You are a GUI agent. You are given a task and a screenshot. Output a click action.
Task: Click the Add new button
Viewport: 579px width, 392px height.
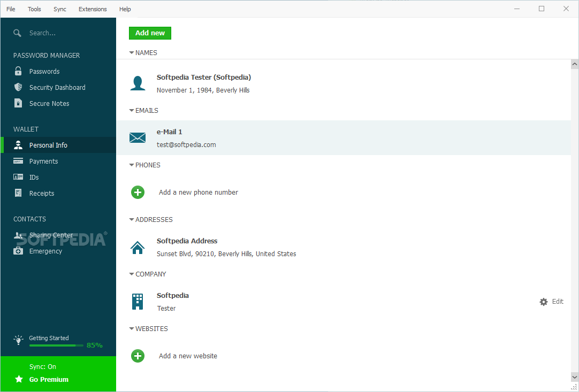point(150,33)
